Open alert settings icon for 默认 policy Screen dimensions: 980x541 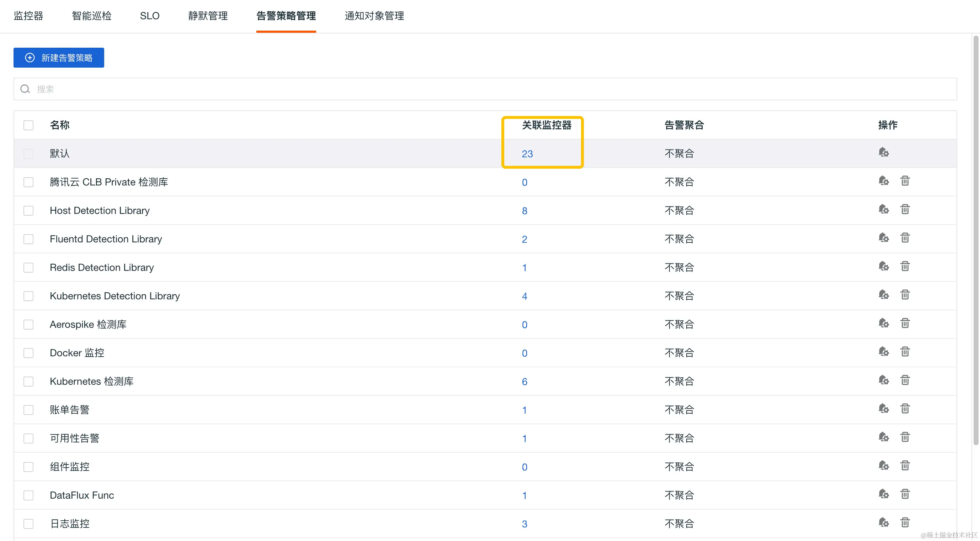pyautogui.click(x=883, y=153)
